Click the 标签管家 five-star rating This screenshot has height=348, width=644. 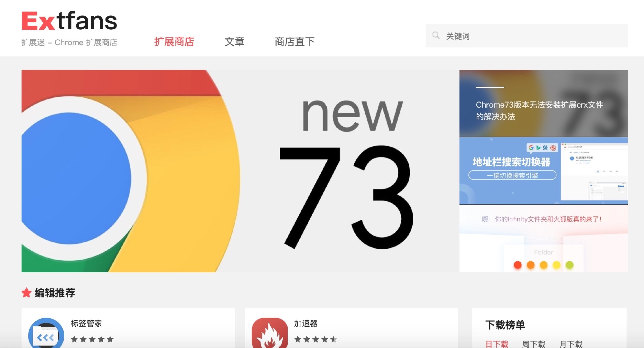[92, 339]
